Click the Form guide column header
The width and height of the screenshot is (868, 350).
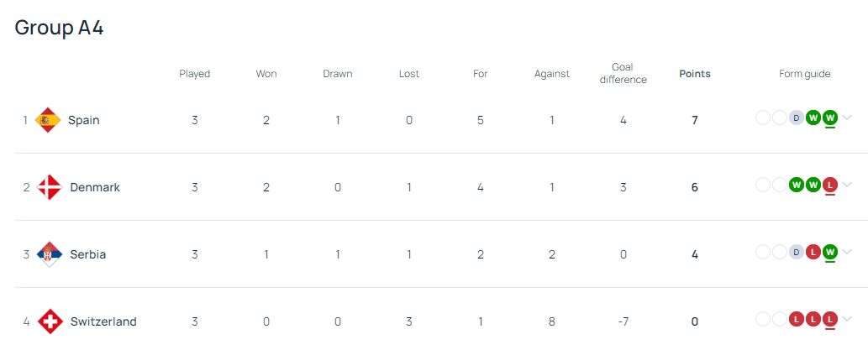pos(804,74)
